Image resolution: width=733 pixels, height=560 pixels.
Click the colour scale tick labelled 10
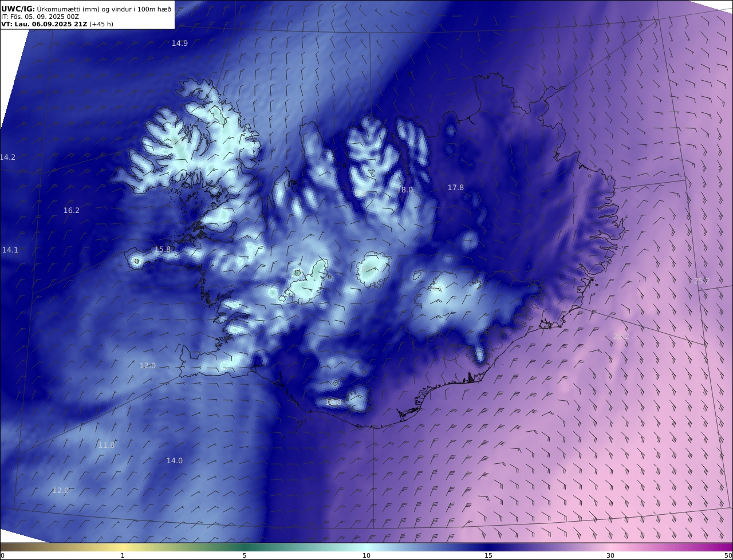(366, 555)
